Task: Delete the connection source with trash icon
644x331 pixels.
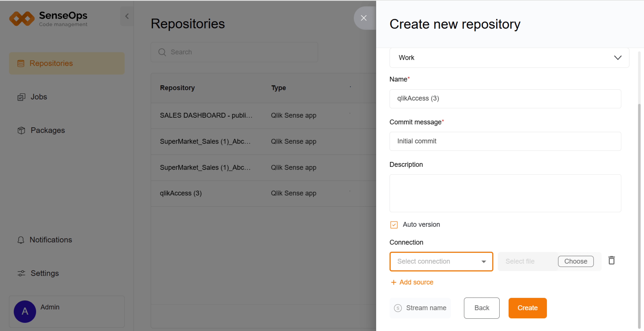Action: pos(611,260)
